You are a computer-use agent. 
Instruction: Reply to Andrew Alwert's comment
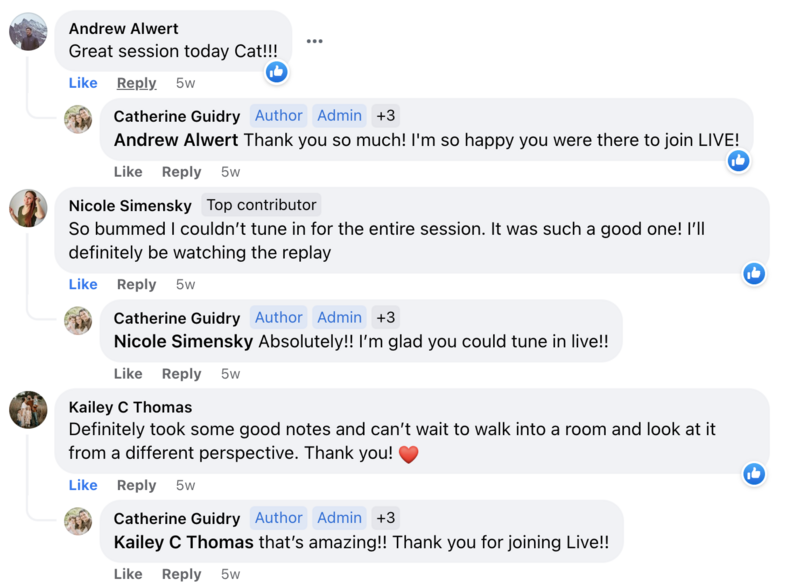(137, 83)
